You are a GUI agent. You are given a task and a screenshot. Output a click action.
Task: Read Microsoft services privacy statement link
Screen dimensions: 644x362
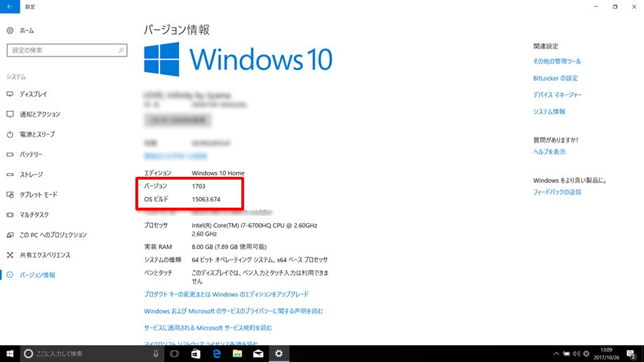(x=234, y=311)
